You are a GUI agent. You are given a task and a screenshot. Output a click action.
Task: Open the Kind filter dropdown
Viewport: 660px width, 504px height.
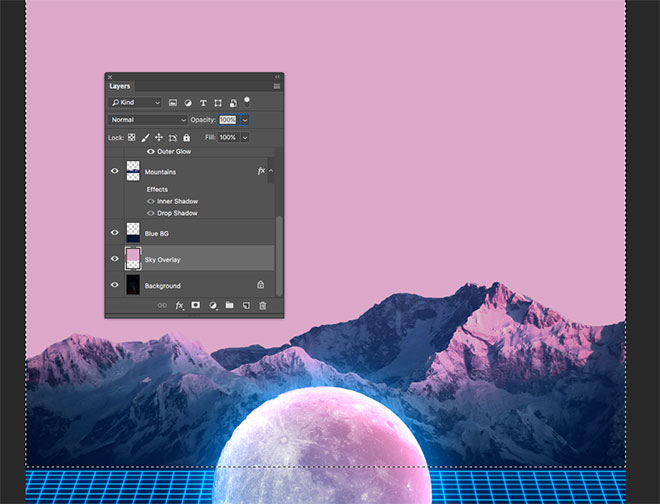pos(135,102)
